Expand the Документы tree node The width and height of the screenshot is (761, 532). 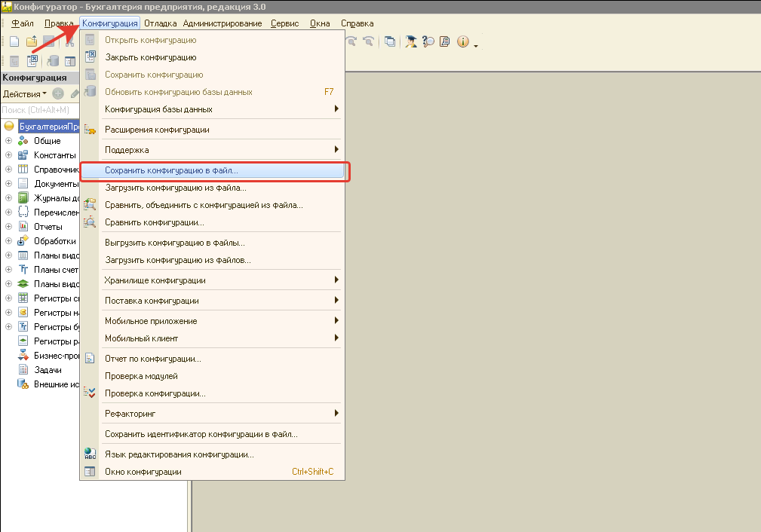(8, 183)
